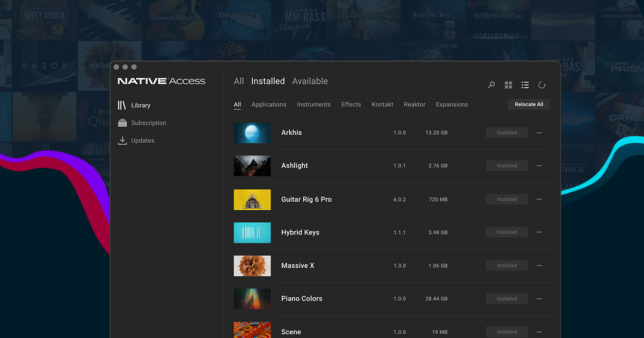Click the Ashlight product thumbnail
The width and height of the screenshot is (644, 338).
252,166
